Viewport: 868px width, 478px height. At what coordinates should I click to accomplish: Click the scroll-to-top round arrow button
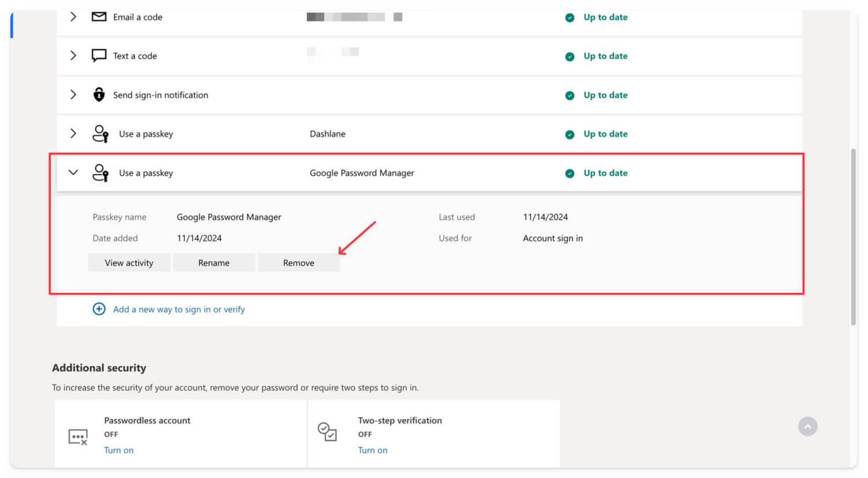(x=808, y=426)
